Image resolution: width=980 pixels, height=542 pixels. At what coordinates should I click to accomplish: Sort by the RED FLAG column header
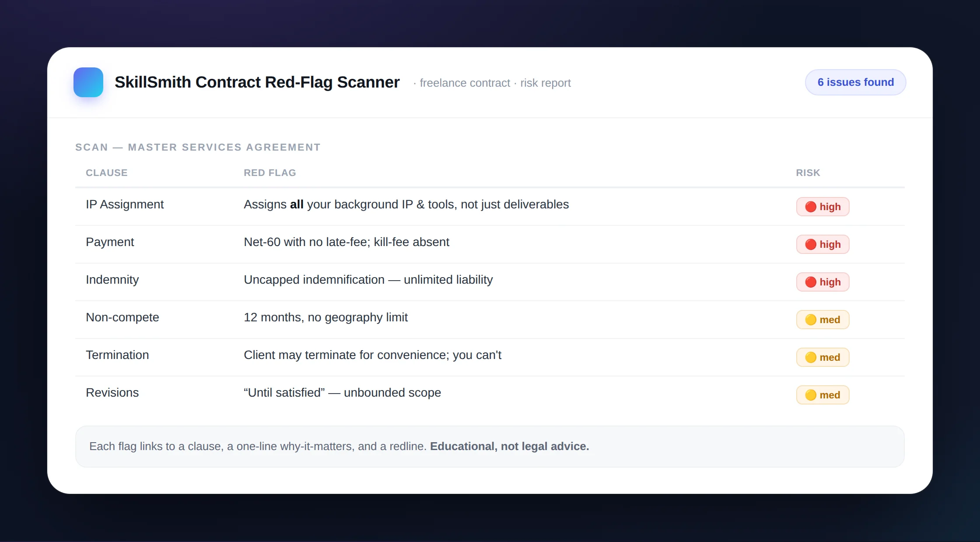270,173
